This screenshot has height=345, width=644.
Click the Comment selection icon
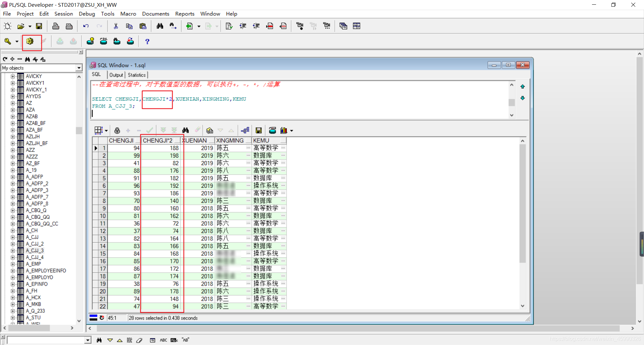[270, 26]
